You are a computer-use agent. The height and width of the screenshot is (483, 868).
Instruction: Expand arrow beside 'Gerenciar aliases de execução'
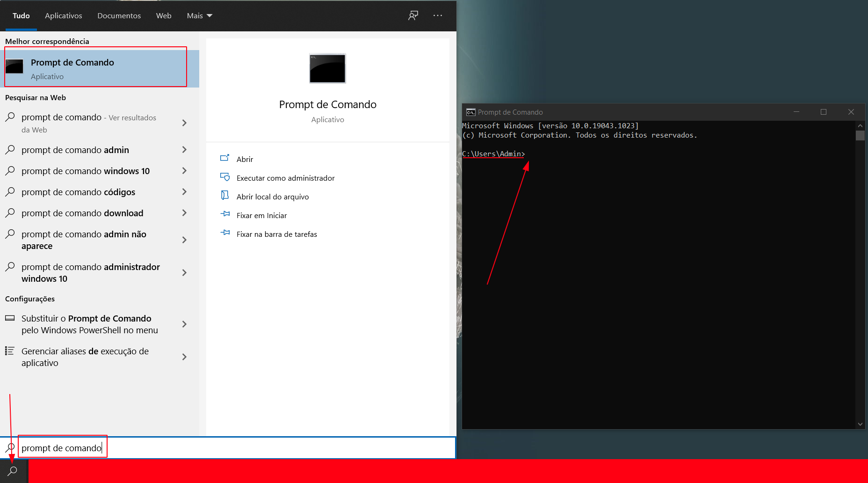pyautogui.click(x=184, y=357)
